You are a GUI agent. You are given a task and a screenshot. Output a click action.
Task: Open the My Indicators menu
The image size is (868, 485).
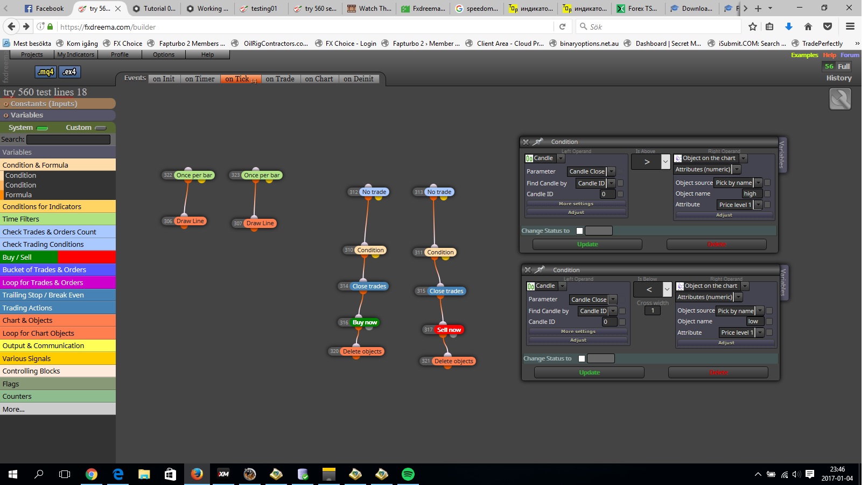tap(76, 54)
